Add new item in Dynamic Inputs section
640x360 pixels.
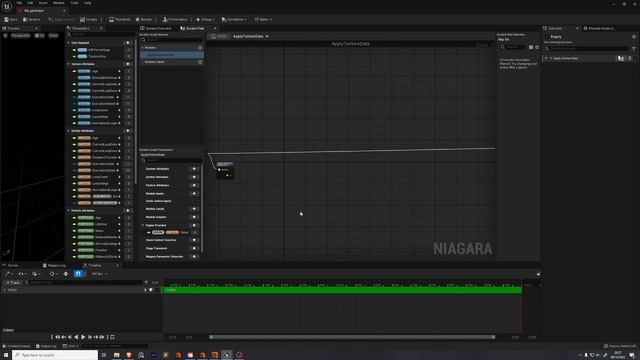coord(200,62)
